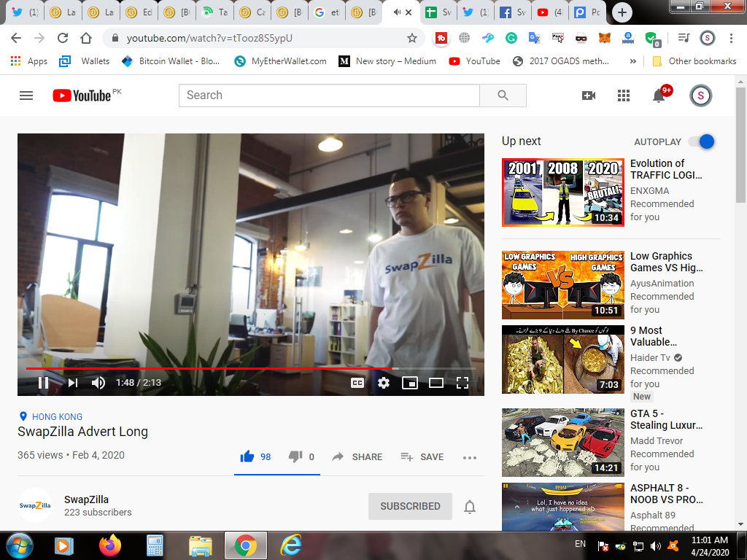747x560 pixels.
Task: Switch to theater mode icon
Action: [436, 383]
